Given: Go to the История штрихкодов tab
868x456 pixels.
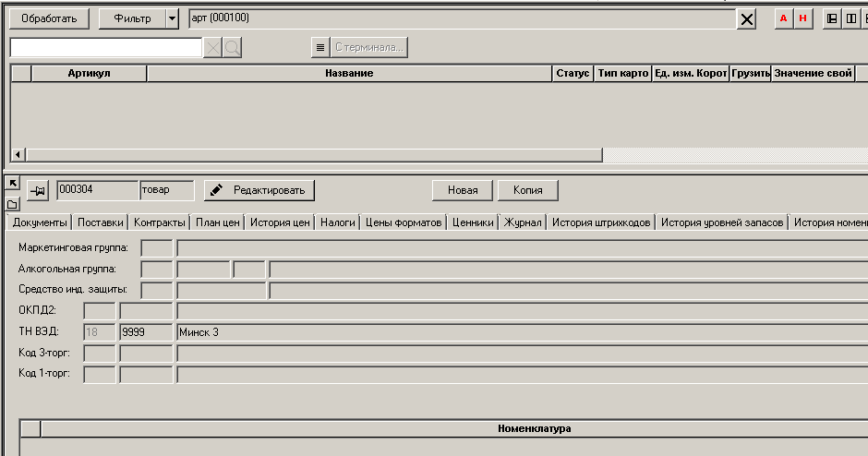Looking at the screenshot, I should pyautogui.click(x=602, y=222).
